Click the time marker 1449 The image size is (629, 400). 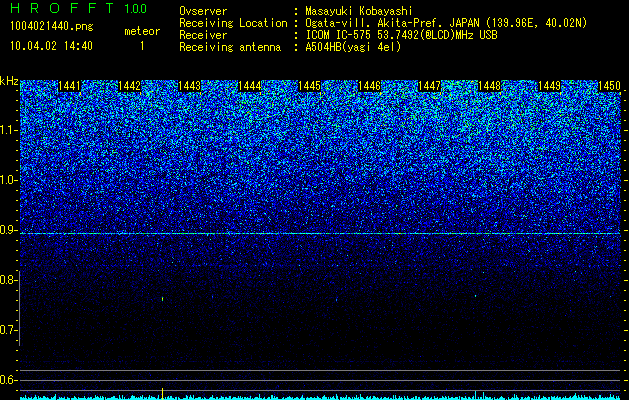tap(549, 86)
